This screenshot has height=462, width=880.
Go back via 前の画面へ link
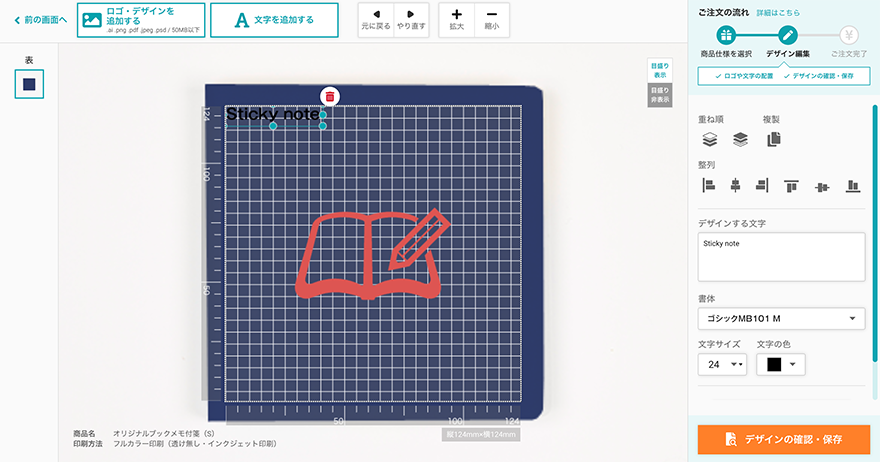[40, 20]
